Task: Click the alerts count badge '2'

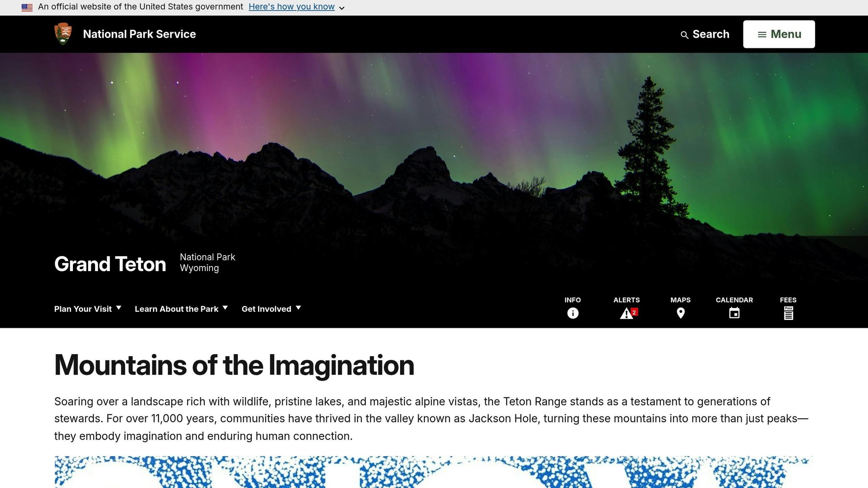Action: (634, 312)
